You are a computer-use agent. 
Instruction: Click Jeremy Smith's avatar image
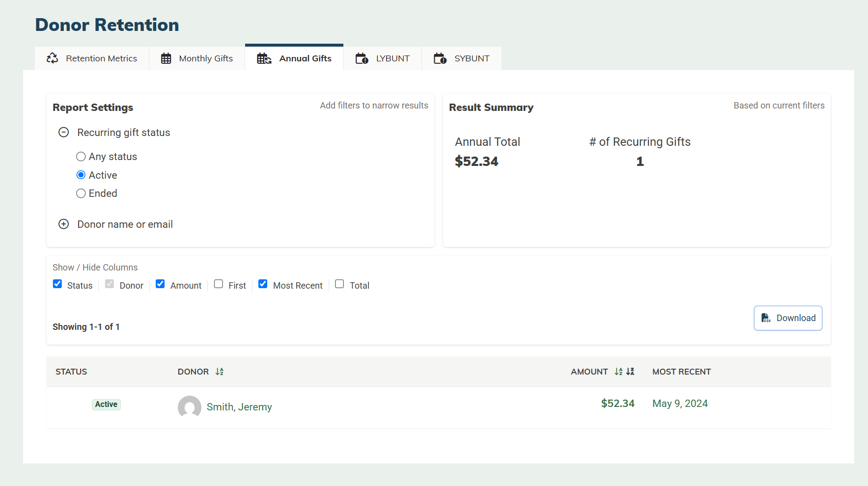coord(189,407)
